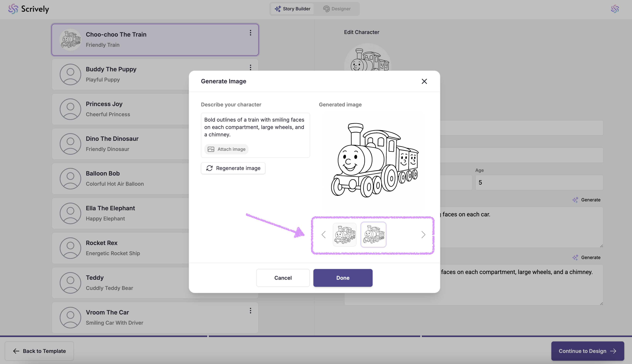Cancel the image generation dialog
Screen dimensions: 632x364
click(x=283, y=278)
